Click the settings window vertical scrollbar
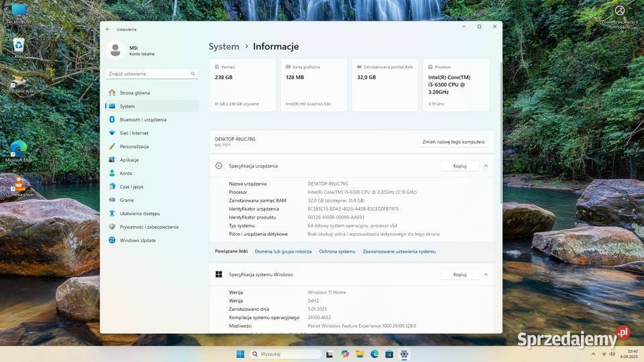644x362 pixels. (x=500, y=133)
